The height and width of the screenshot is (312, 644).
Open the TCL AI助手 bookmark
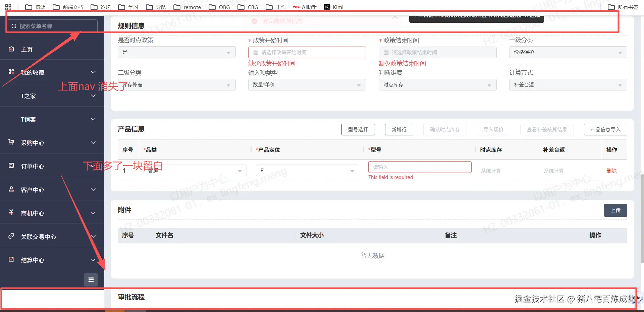coord(305,7)
